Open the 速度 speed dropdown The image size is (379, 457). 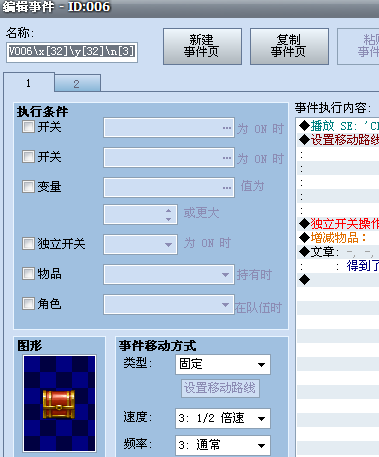[223, 418]
